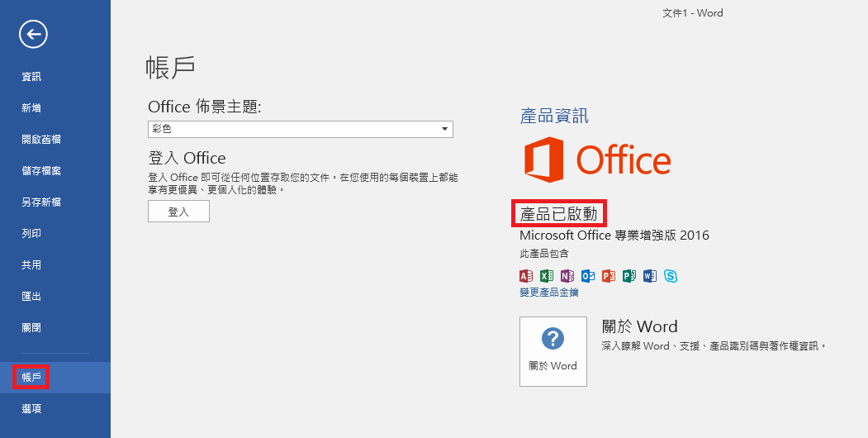Choose 另存新檔 from the sidebar
This screenshot has height=438, width=868.
pos(41,202)
